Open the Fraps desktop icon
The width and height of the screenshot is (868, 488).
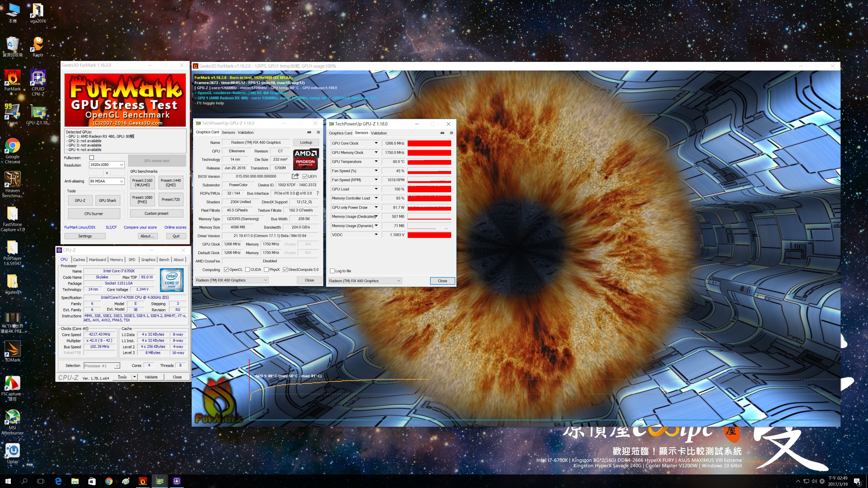pos(12,114)
